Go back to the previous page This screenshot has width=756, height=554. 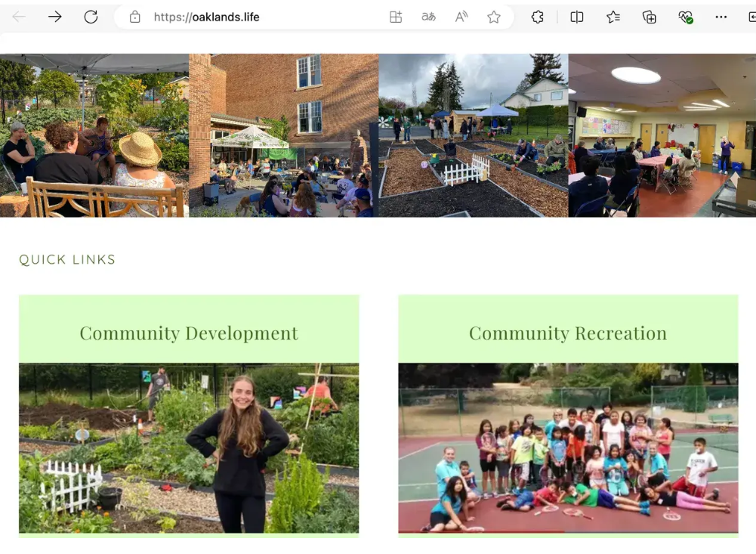pyautogui.click(x=19, y=17)
